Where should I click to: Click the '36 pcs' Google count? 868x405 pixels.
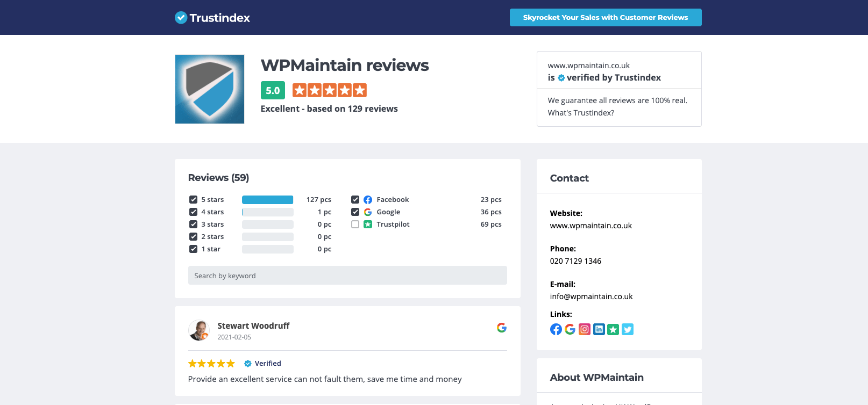pos(491,212)
